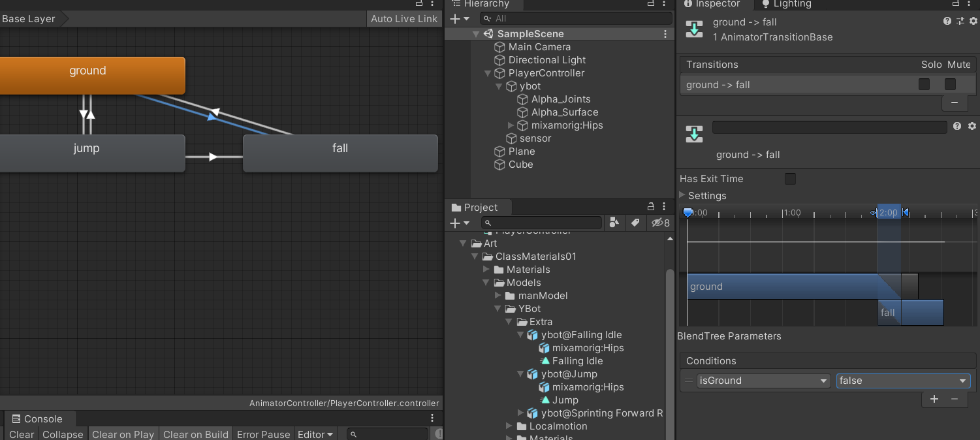This screenshot has width=980, height=440.
Task: Expand the Settings foldout
Action: [x=682, y=195]
